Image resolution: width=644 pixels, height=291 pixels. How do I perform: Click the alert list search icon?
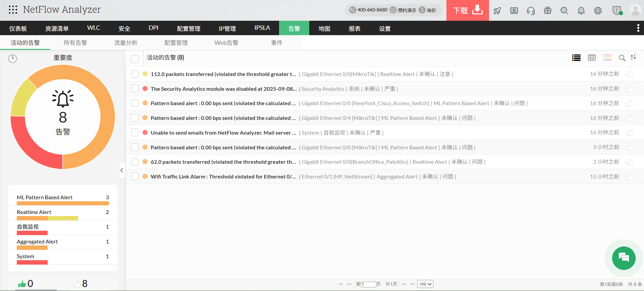pos(622,58)
